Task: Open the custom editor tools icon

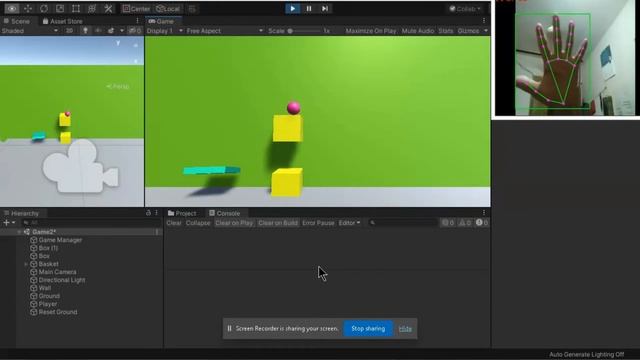Action: [108, 9]
